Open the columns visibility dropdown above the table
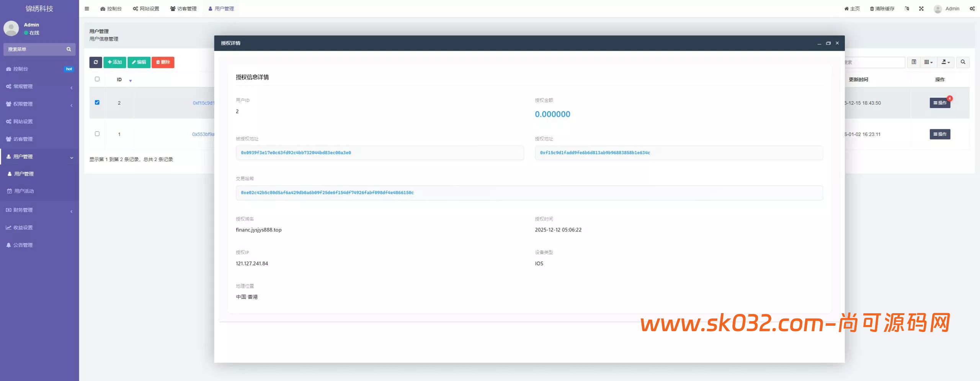 928,62
